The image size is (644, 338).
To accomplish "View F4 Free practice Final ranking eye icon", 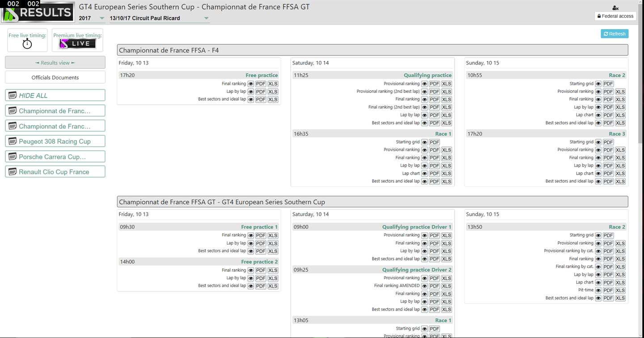I will (251, 84).
